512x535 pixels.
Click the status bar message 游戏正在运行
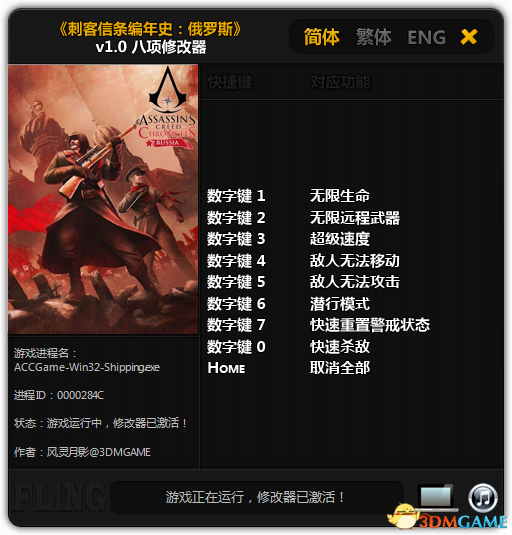[255, 497]
